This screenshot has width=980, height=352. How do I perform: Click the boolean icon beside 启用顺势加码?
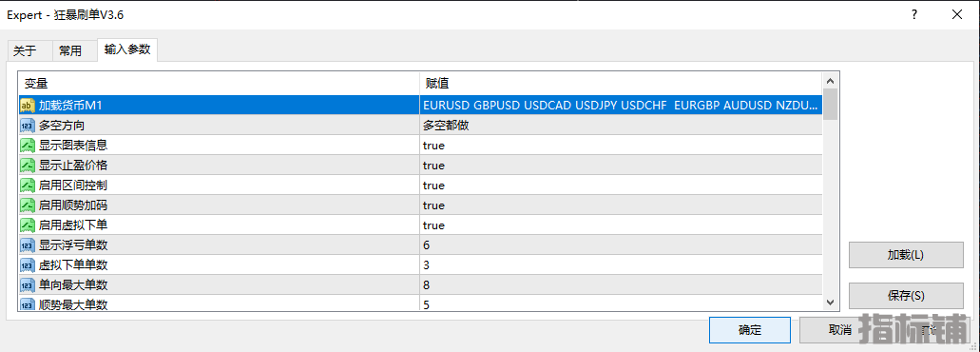28,205
